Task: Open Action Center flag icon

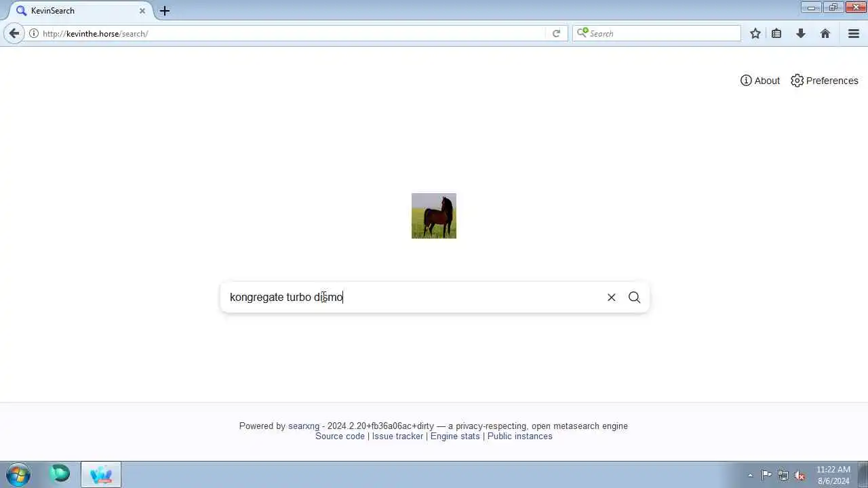Action: point(766,475)
